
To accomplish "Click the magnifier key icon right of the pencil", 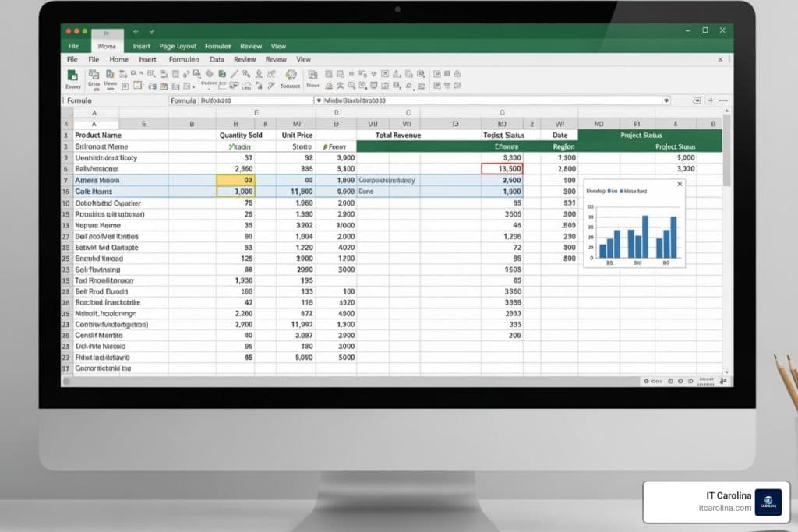I will click(246, 74).
